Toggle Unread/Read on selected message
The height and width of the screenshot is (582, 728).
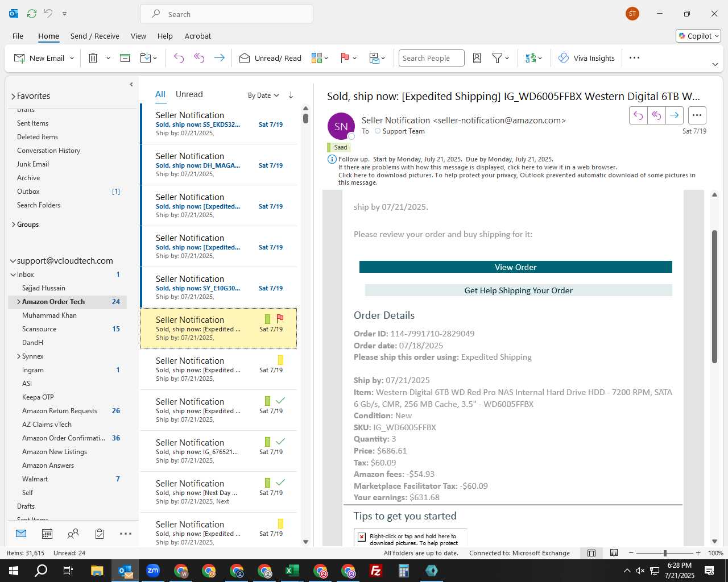[x=270, y=58]
